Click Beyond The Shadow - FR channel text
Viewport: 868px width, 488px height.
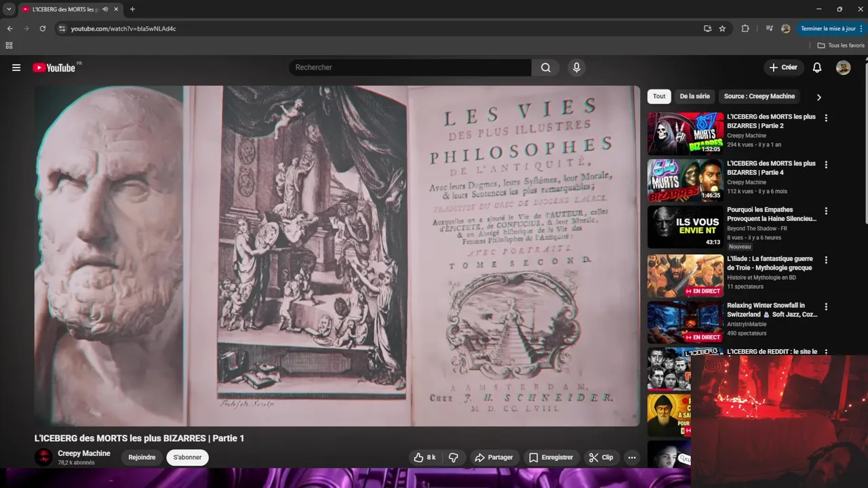click(757, 228)
